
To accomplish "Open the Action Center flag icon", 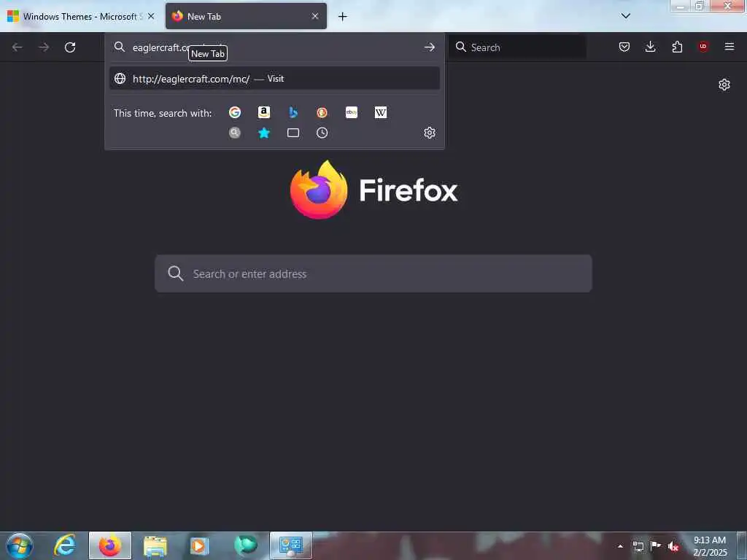I will [656, 546].
